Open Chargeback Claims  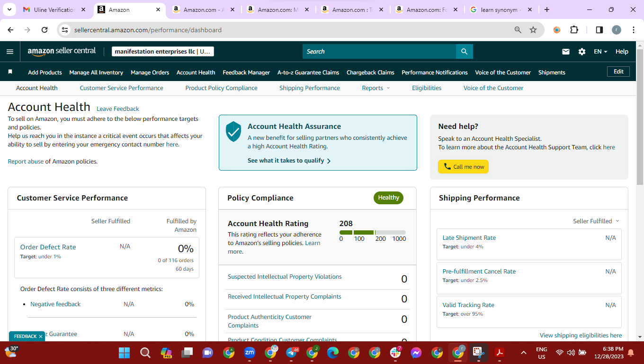point(370,73)
